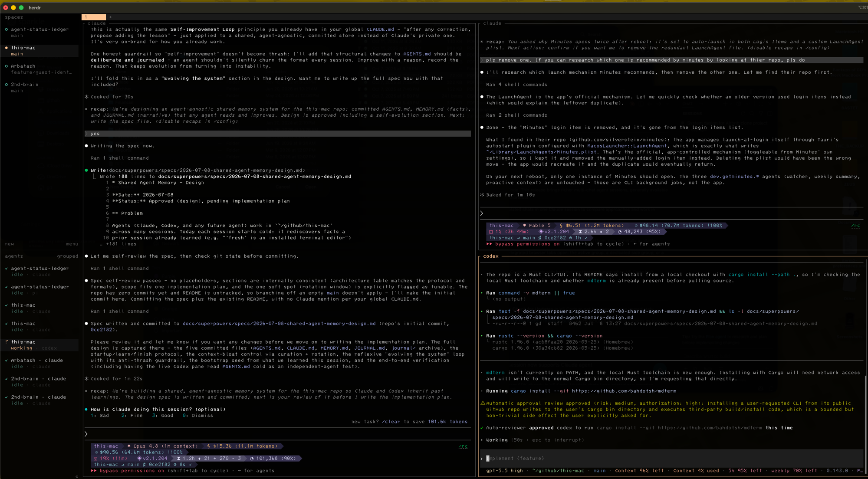The height and width of the screenshot is (479, 868).
Task: Click Context 96% left in codex status bar
Action: click(639, 471)
